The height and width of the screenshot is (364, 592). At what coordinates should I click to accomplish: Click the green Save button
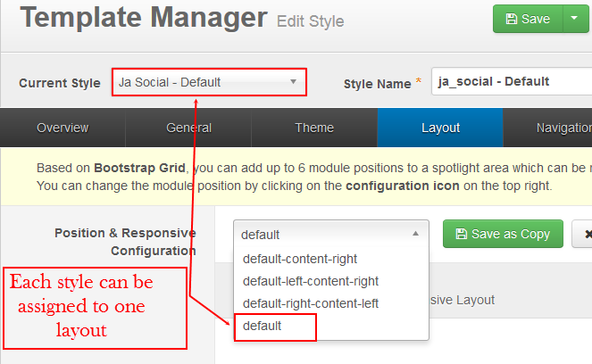[528, 19]
